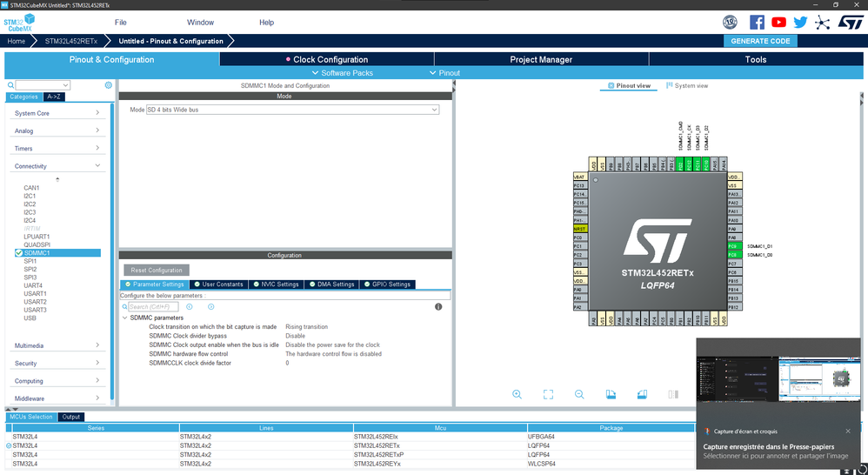Screen dimensions: 868x475
Task: Click the search magnifier in the categories panel
Action: [10, 85]
